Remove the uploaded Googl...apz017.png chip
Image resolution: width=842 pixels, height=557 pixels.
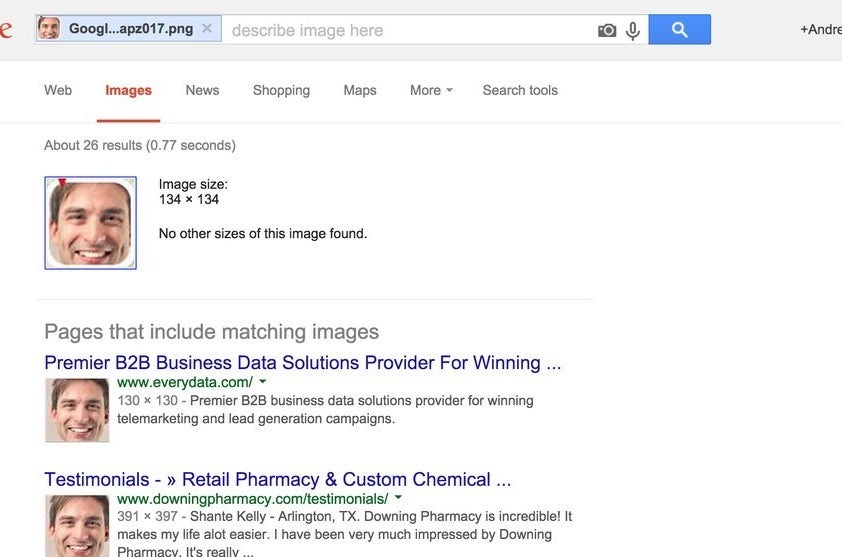point(207,28)
